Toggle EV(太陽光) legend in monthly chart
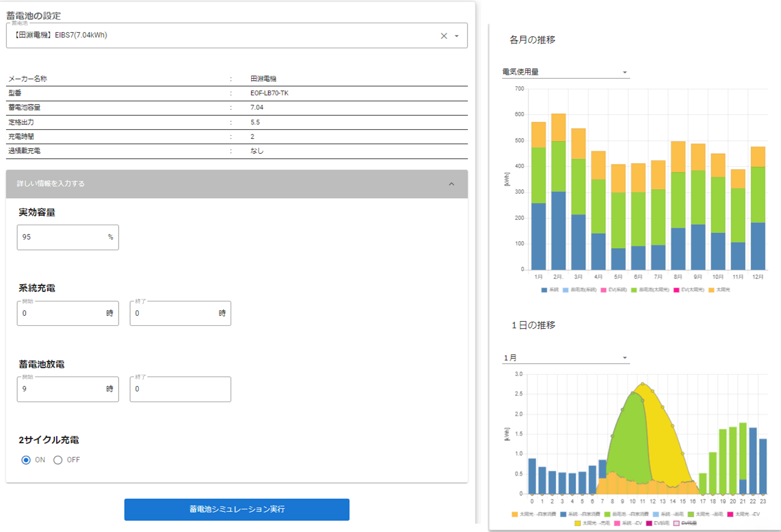Screen dimensions: 781x532 click(x=689, y=290)
